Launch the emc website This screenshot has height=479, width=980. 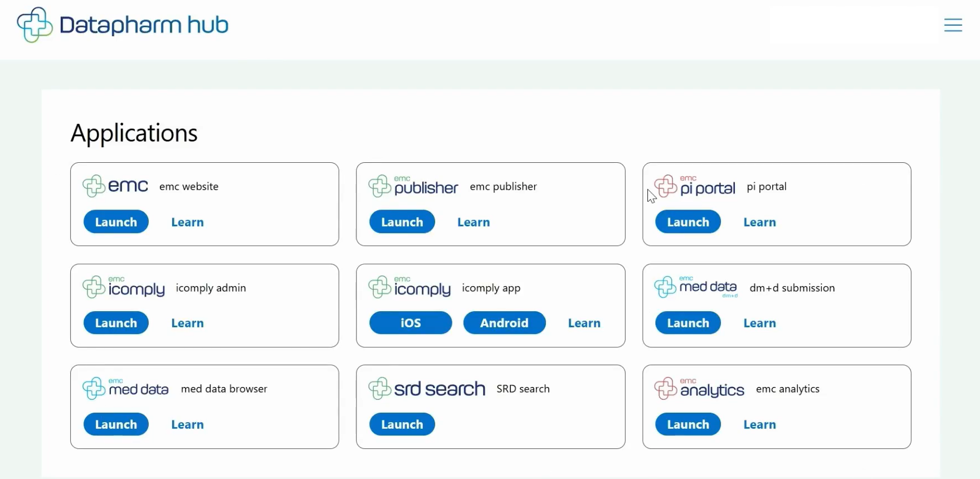[x=116, y=222]
